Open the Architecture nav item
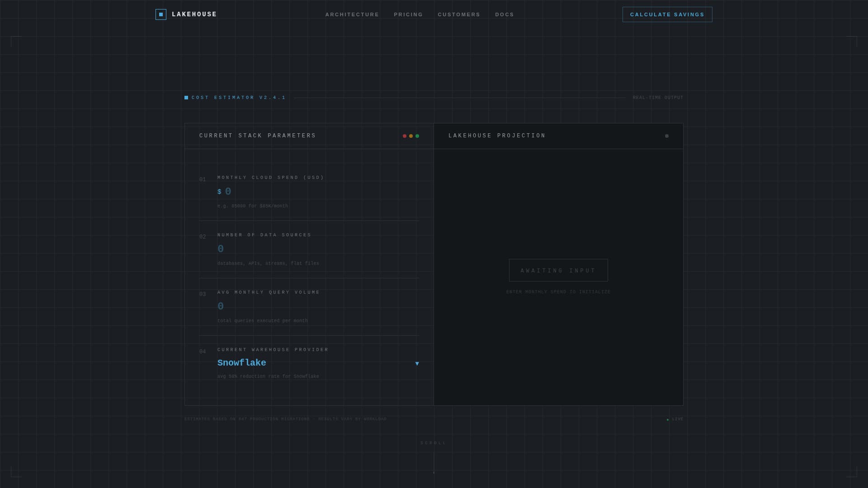Image resolution: width=868 pixels, height=488 pixels. coord(352,14)
